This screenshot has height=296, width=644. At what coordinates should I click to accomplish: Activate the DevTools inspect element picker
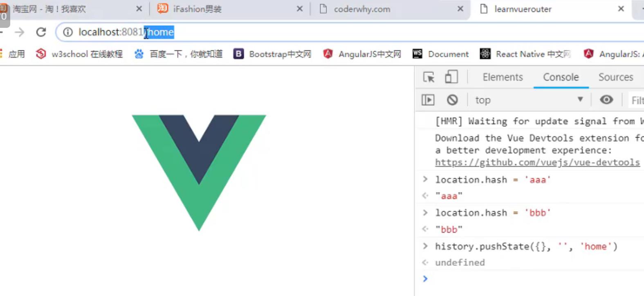coord(429,77)
